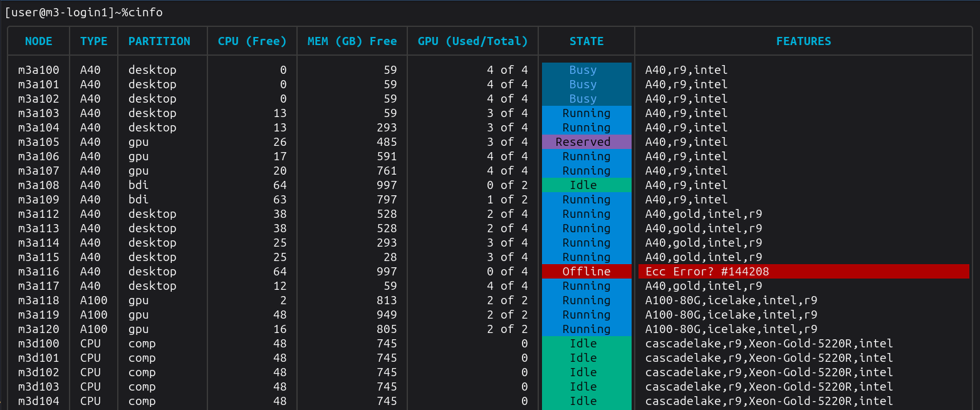Click the FEATURES column header
980x410 pixels.
click(803, 41)
